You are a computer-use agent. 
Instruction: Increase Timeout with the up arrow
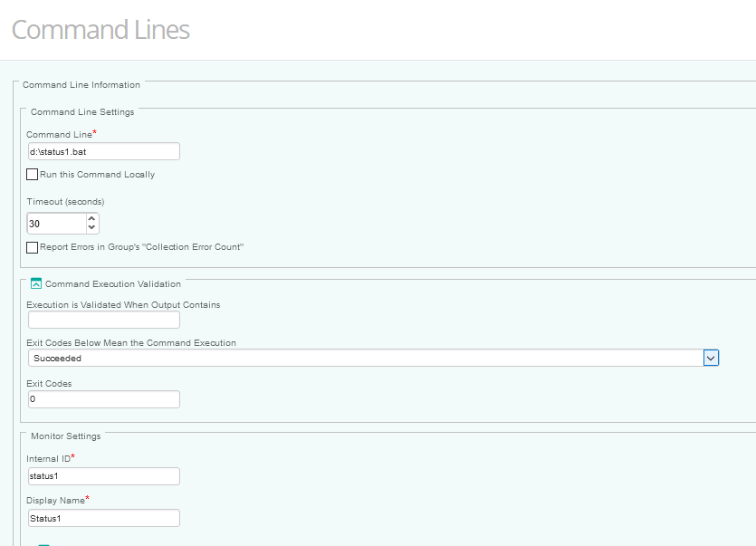[91, 218]
